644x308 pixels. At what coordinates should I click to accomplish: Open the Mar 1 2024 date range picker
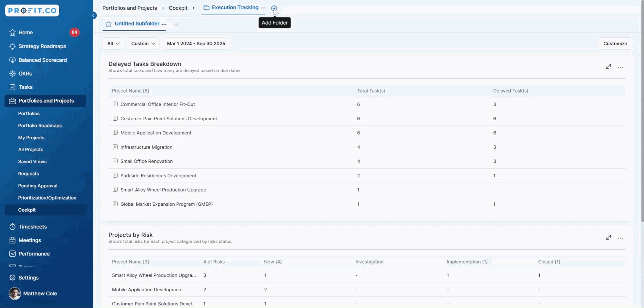click(196, 43)
